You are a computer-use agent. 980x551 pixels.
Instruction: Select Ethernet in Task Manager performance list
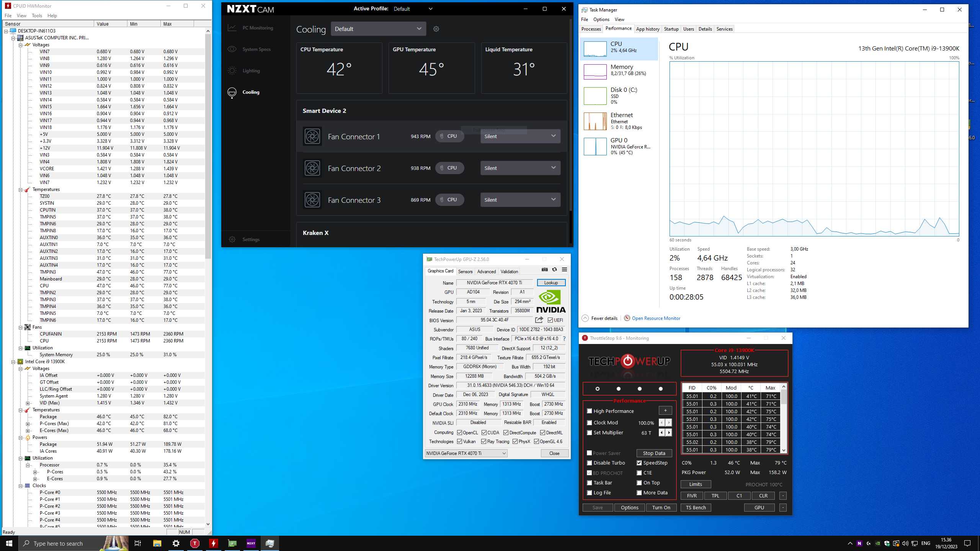(619, 121)
